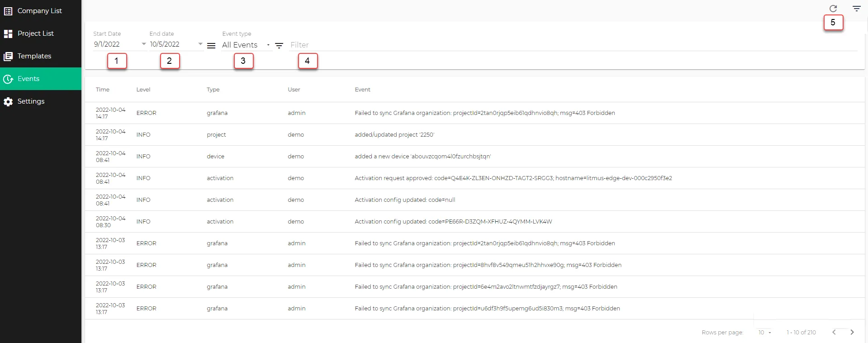Click the Event column header

[x=362, y=90]
